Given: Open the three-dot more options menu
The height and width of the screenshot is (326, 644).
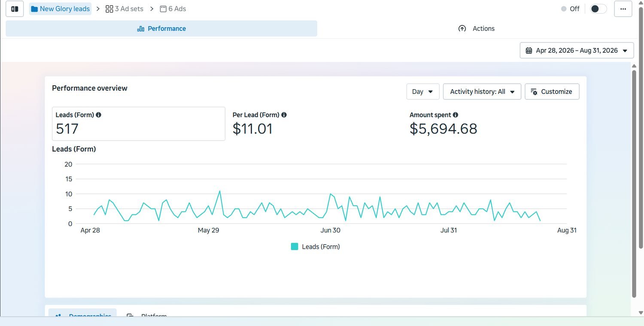Looking at the screenshot, I should [623, 9].
